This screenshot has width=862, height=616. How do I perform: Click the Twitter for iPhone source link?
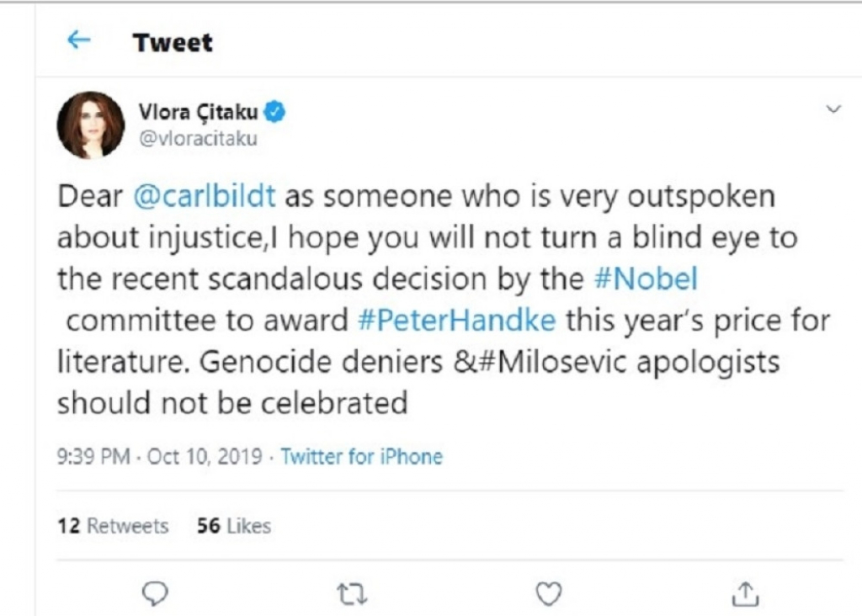click(x=362, y=457)
